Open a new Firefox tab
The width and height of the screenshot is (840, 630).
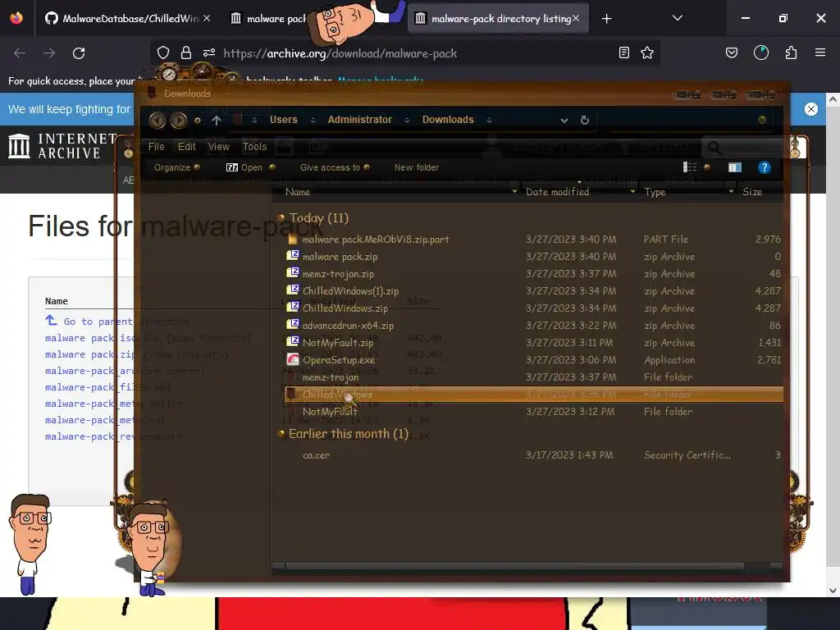point(606,19)
